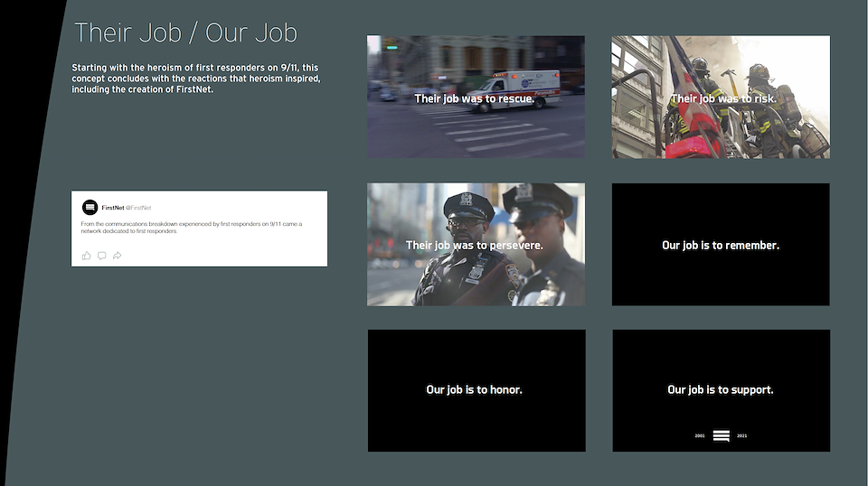Select the 'Our job is to support' frame

coord(722,390)
